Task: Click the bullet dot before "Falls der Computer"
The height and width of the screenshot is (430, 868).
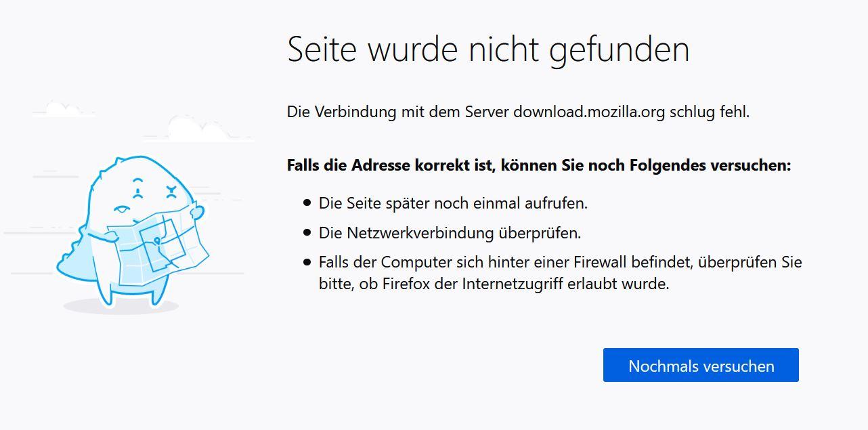Action: (x=307, y=261)
